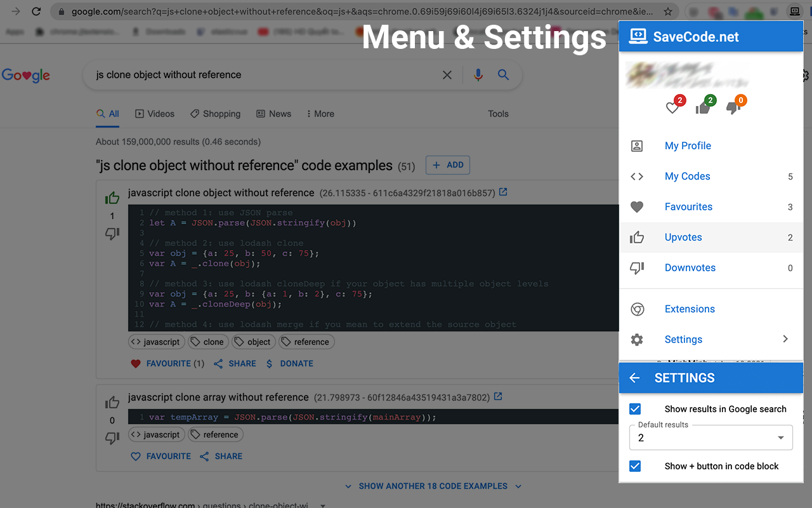
Task: Reload the page in Chrome
Action: 36,11
